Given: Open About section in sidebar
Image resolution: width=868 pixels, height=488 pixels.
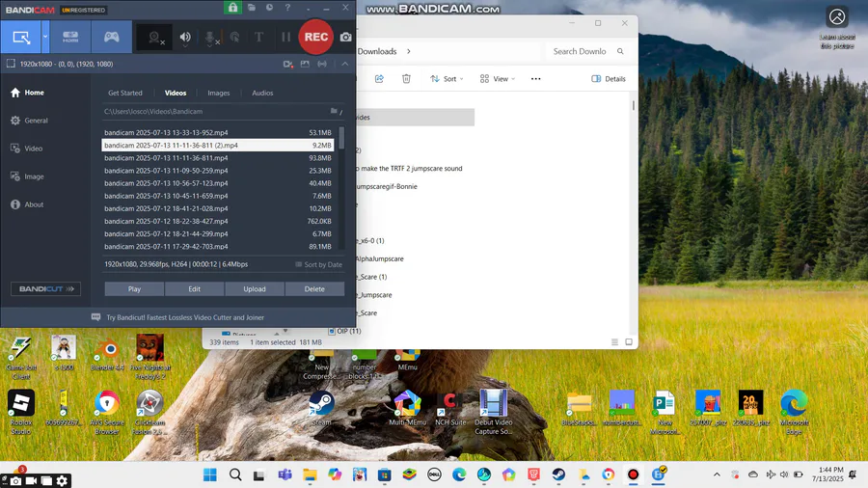Looking at the screenshot, I should (x=27, y=204).
